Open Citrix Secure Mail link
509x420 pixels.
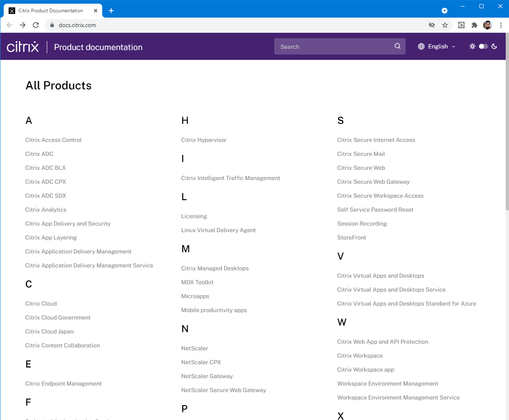pos(361,154)
